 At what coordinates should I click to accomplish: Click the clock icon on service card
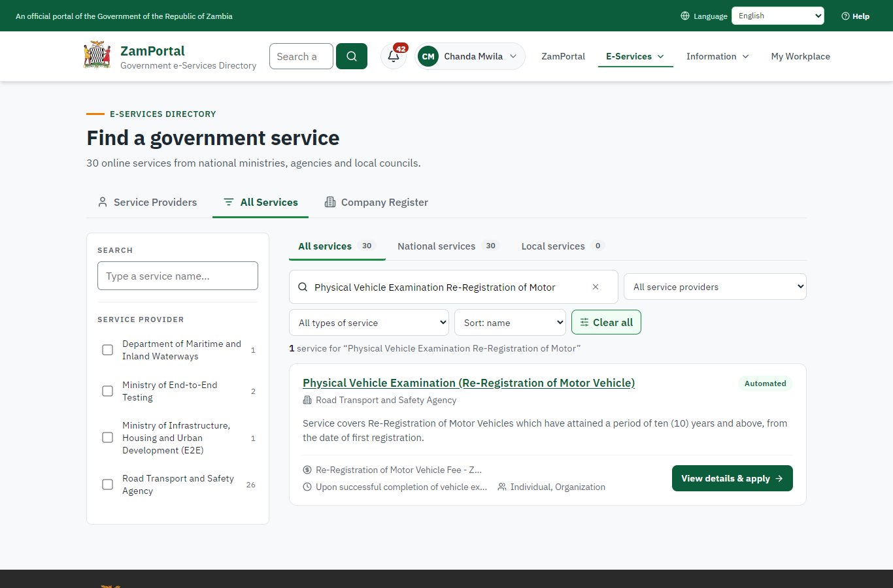(307, 487)
